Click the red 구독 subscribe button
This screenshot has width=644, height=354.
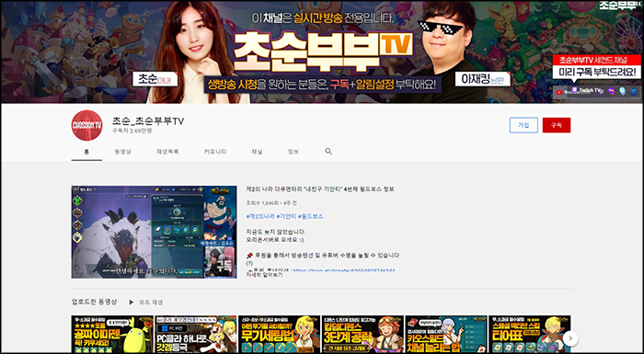tap(557, 125)
